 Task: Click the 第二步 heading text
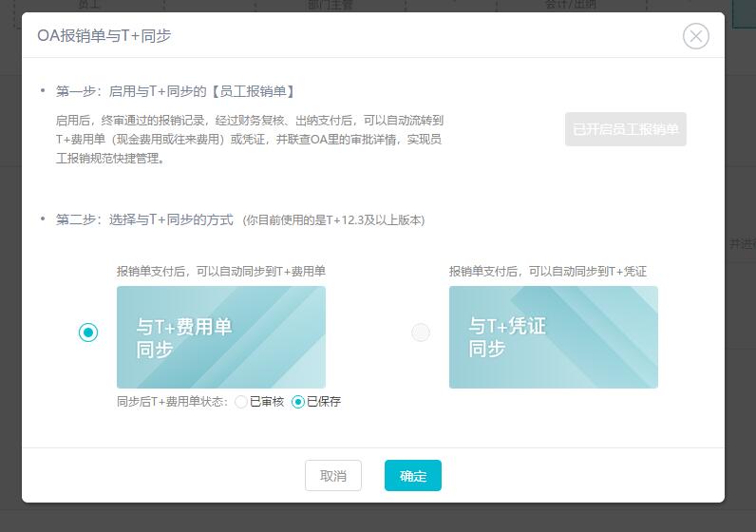[x=144, y=220]
